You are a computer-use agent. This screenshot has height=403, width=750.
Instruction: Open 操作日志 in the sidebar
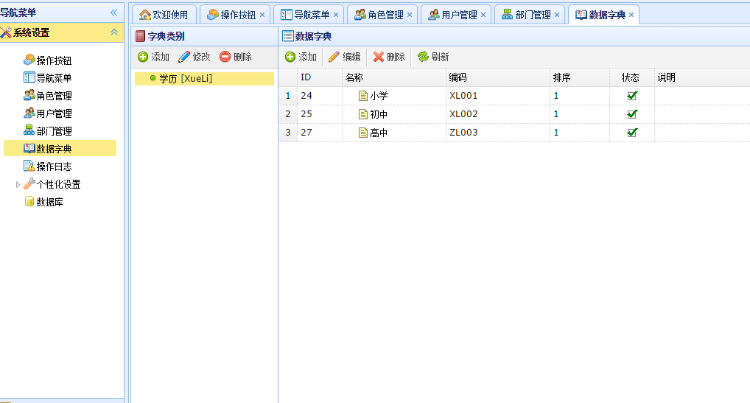[54, 166]
